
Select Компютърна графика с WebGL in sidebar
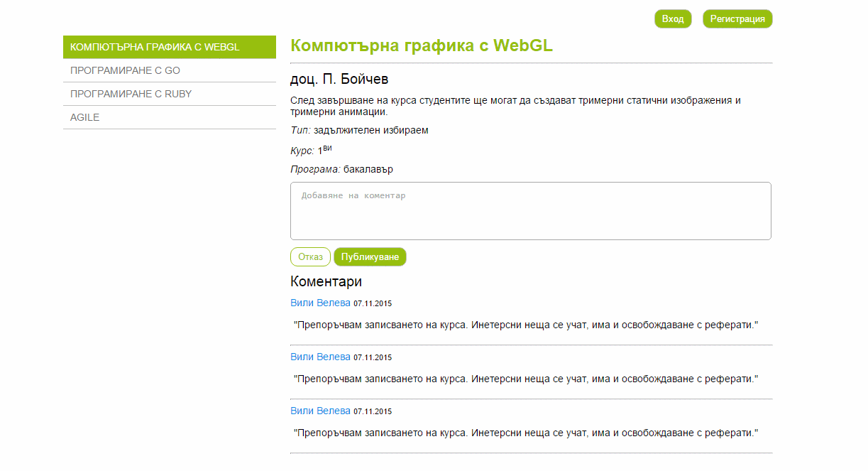point(169,48)
